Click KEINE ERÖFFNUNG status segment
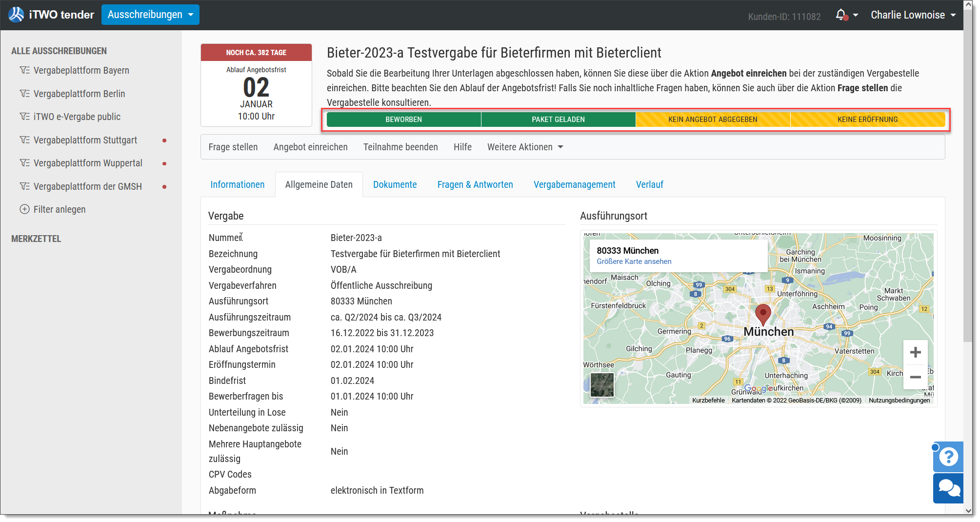The width and height of the screenshot is (980, 522). coord(867,120)
